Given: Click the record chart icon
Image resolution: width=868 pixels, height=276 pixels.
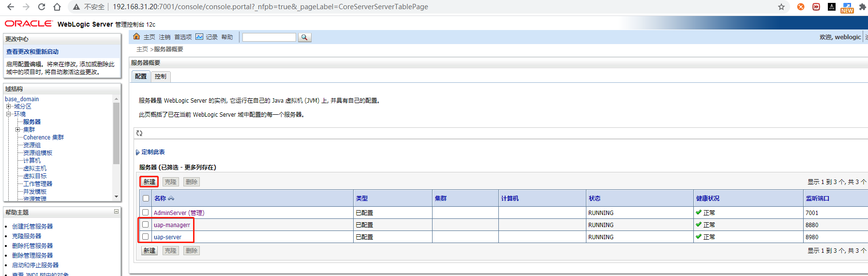Looking at the screenshot, I should click(x=199, y=37).
